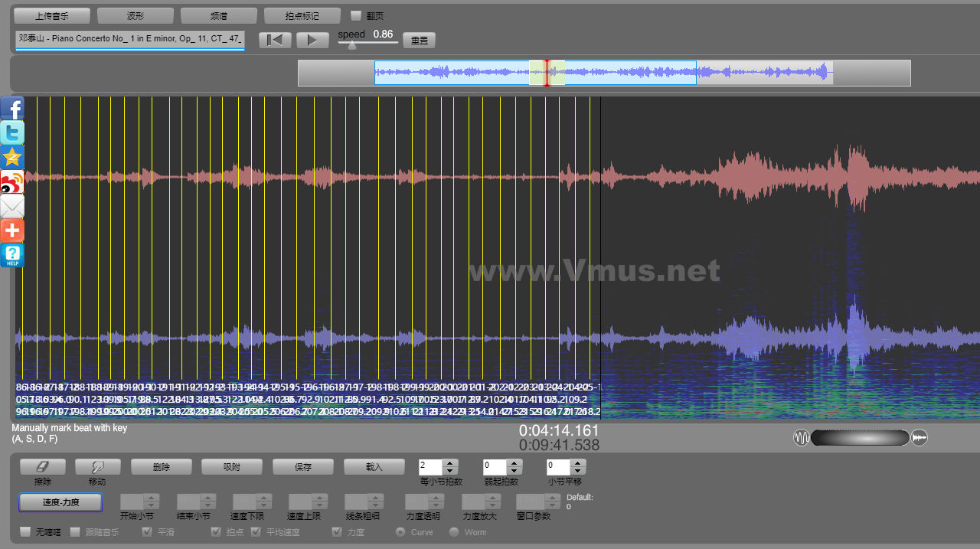Screen dimensions: 980x549
Task: Tick the 无喳嗒 checkbox
Action: 25,532
